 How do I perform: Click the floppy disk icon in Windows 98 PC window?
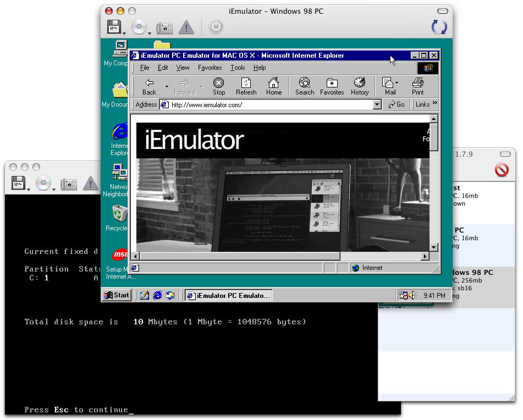click(114, 27)
